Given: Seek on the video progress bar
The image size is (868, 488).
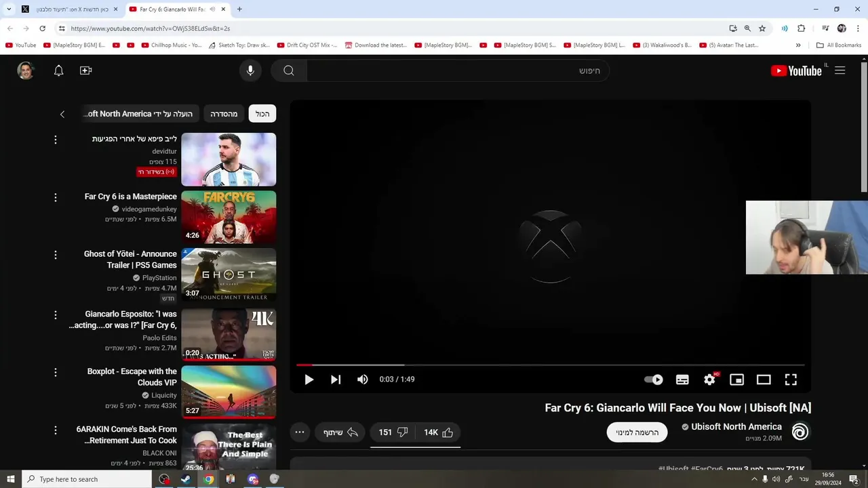Looking at the screenshot, I should tap(551, 365).
